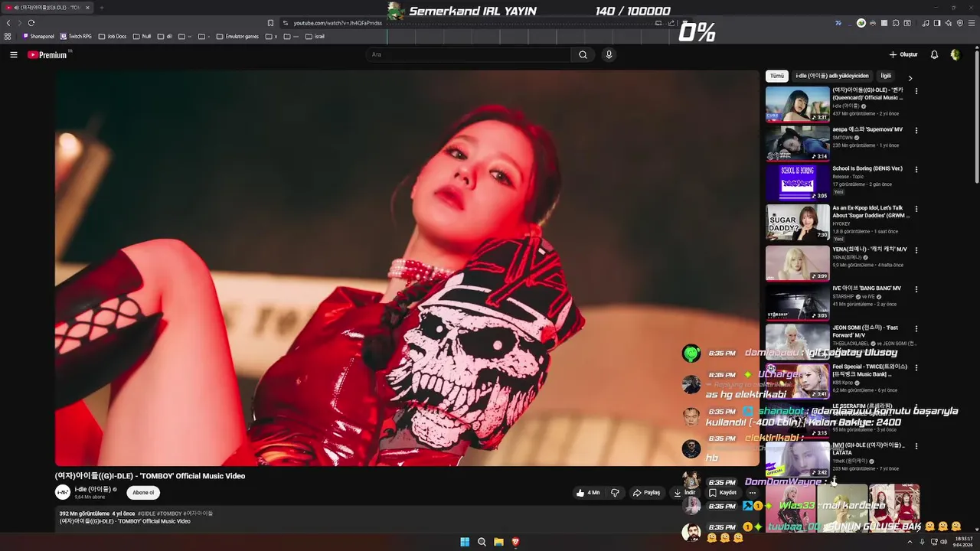Open browser hamburger main menu
This screenshot has height=551, width=980.
point(971,23)
